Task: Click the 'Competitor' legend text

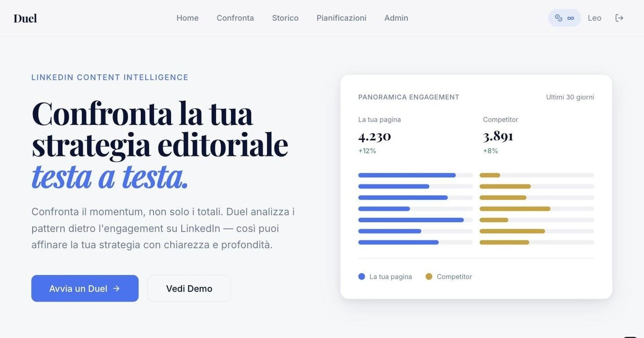Action: 454,277
